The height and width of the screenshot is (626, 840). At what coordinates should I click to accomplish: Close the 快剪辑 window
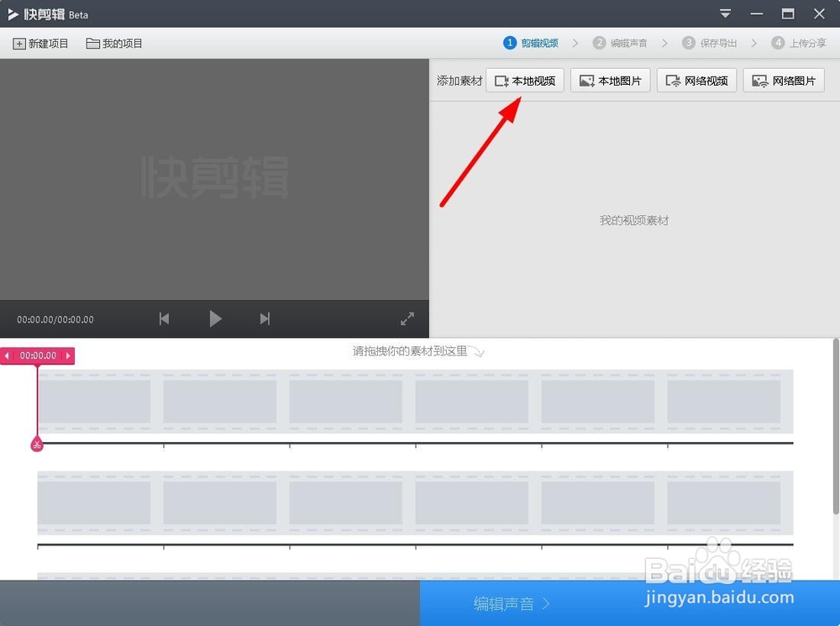click(x=819, y=14)
